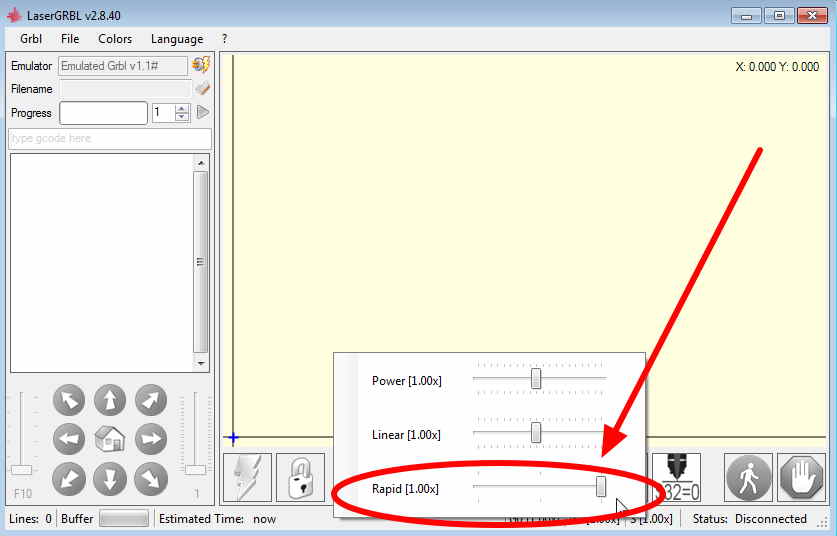Click the stop hand feed hold button
This screenshot has height=536, width=837.
click(x=800, y=478)
